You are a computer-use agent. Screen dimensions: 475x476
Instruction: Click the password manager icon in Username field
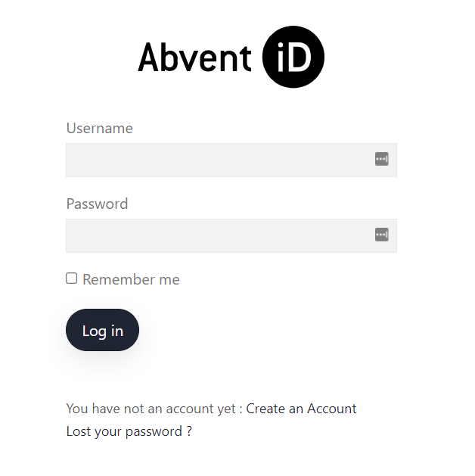(381, 159)
